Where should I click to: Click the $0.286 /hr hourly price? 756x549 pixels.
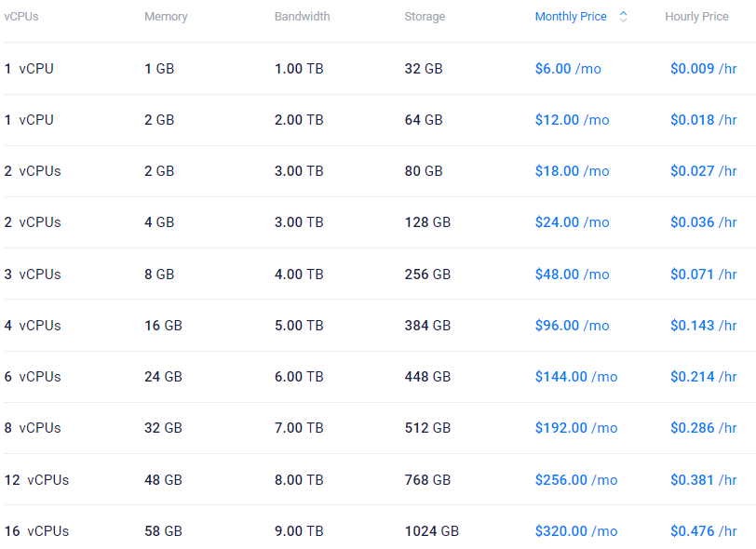(703, 428)
